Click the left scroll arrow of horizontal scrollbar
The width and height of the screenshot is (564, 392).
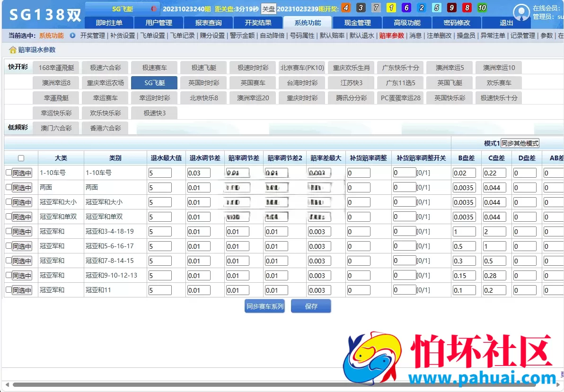(7, 385)
